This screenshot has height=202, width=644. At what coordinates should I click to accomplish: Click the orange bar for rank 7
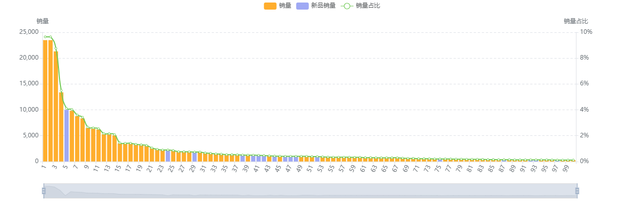(x=77, y=139)
